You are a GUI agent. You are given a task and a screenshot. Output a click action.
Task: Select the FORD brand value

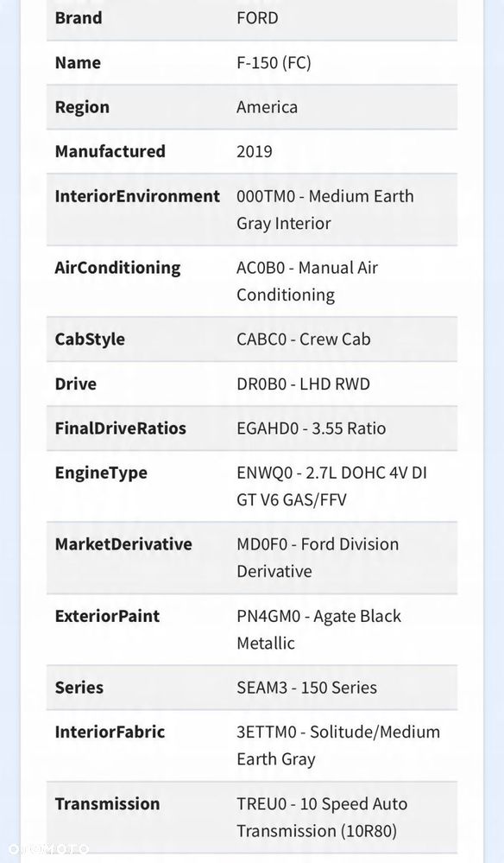257,17
